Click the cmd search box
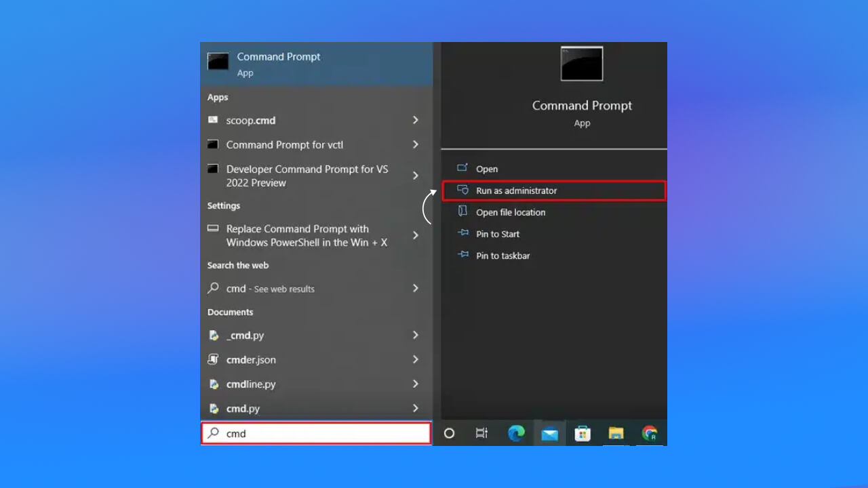The image size is (868, 488). tap(316, 433)
